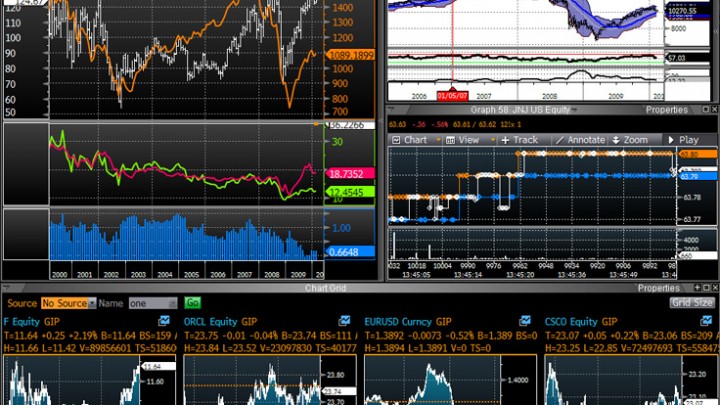Open the EURUSD Curncy mini chart
Image resolution: width=720 pixels, height=405 pixels.
[450, 380]
